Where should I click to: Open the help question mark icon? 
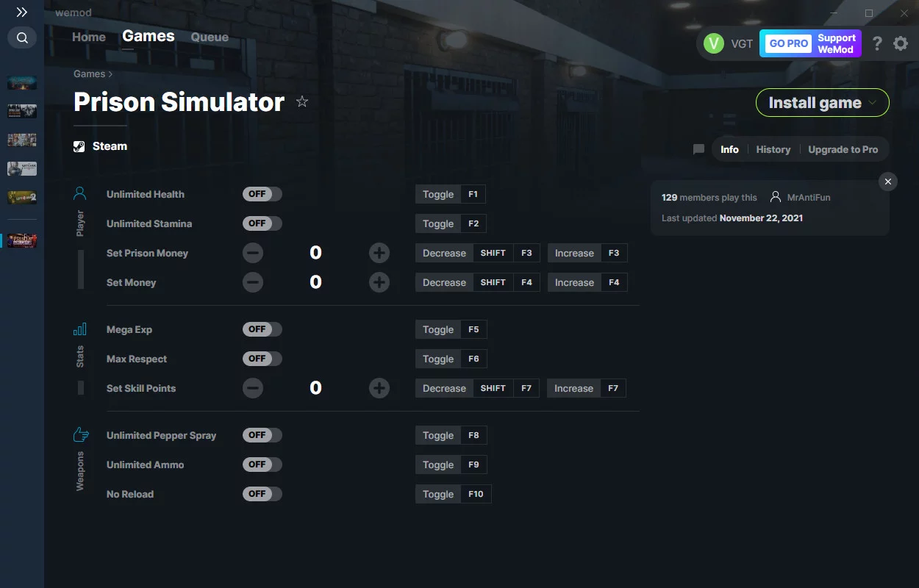coord(877,43)
